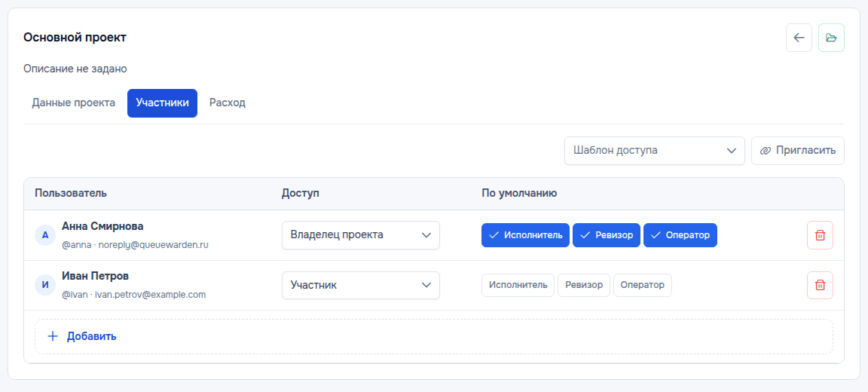Screen dimensions: 868x392
Task: Switch to the Данные проекта tab
Action: 74,103
